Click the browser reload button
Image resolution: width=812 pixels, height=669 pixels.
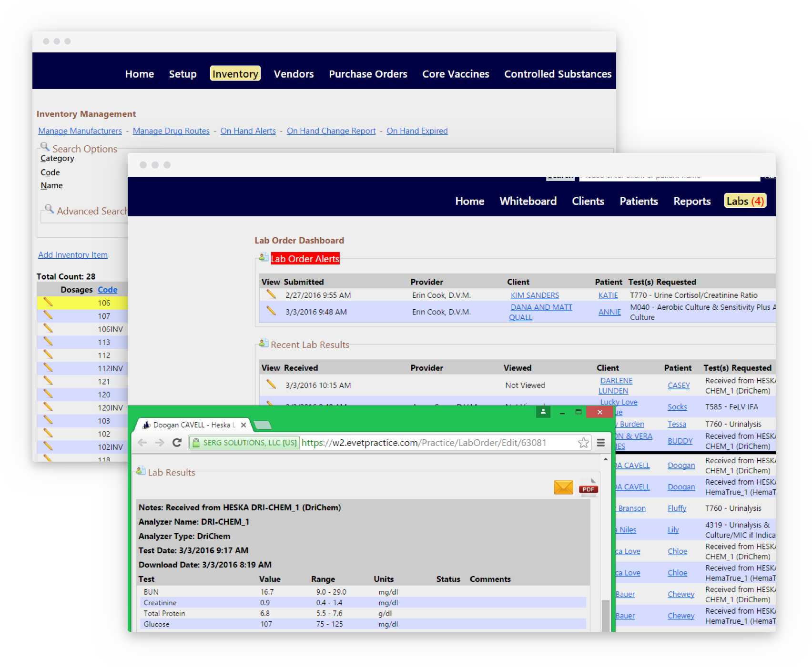[177, 443]
